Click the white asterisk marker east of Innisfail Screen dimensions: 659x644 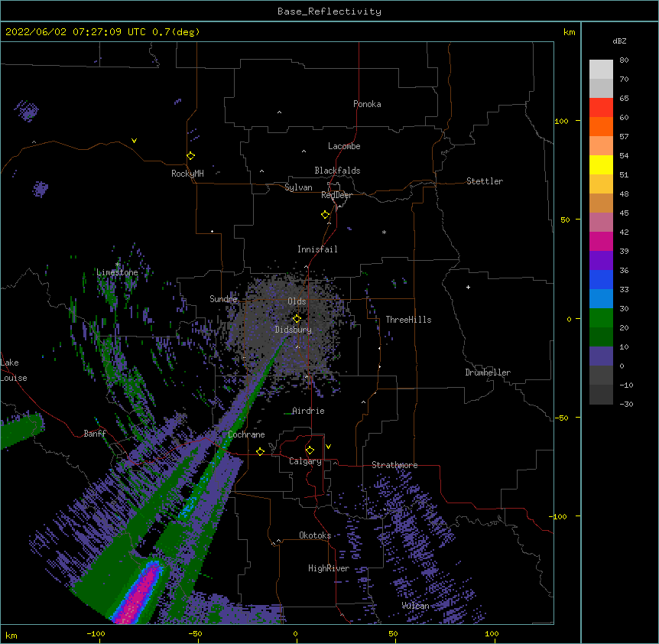click(x=384, y=233)
